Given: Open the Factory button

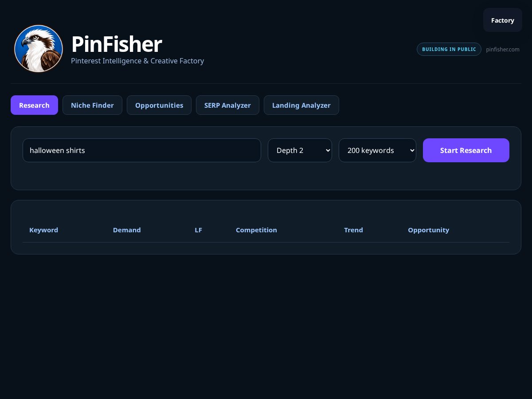Looking at the screenshot, I should (x=503, y=20).
